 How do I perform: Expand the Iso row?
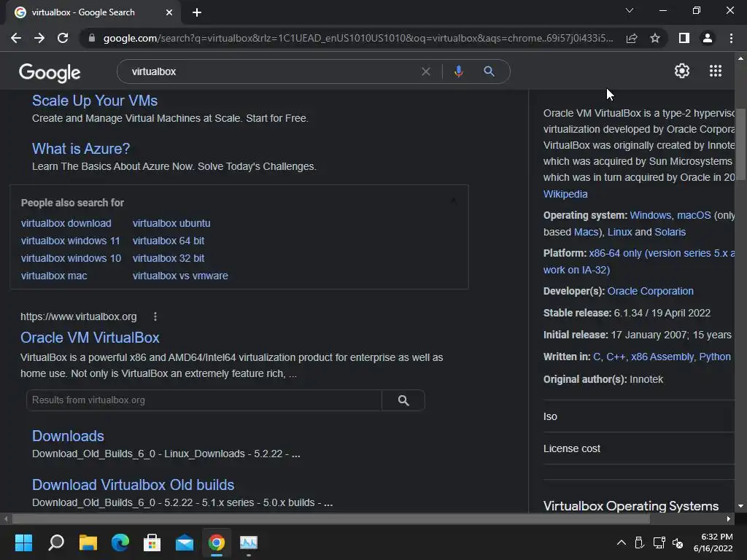[x=639, y=416]
